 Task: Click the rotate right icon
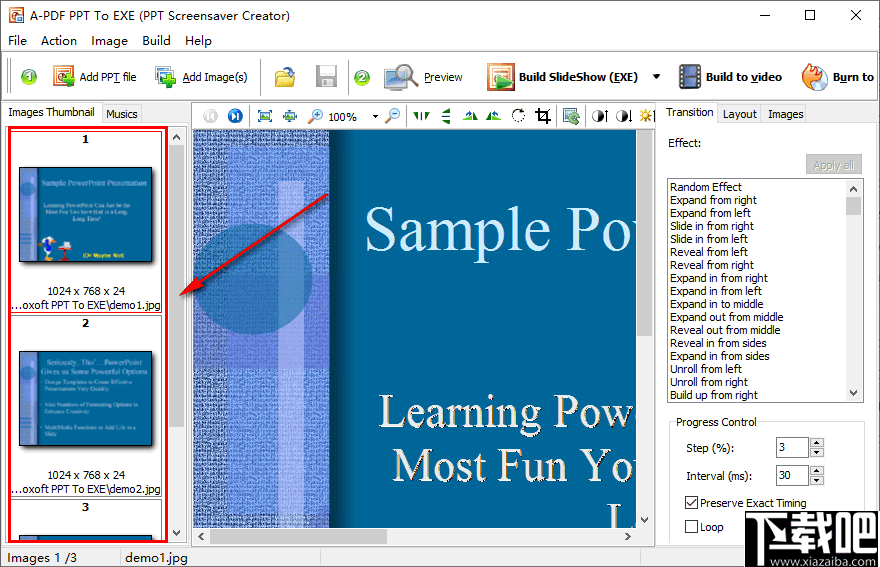pos(470,116)
